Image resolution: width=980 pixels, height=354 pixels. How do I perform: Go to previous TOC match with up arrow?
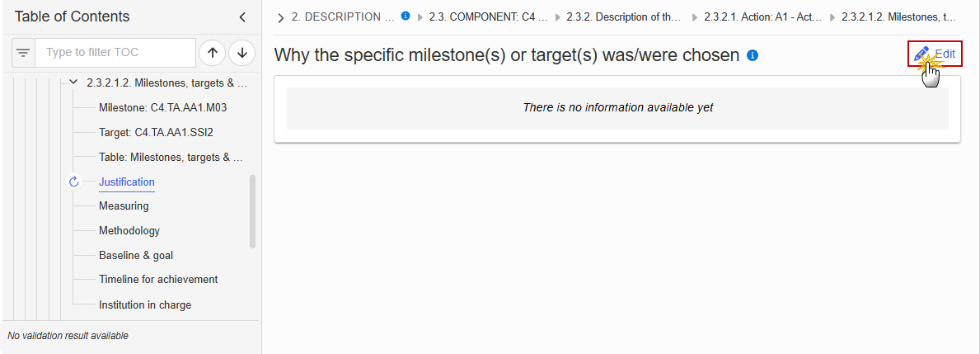pos(212,53)
